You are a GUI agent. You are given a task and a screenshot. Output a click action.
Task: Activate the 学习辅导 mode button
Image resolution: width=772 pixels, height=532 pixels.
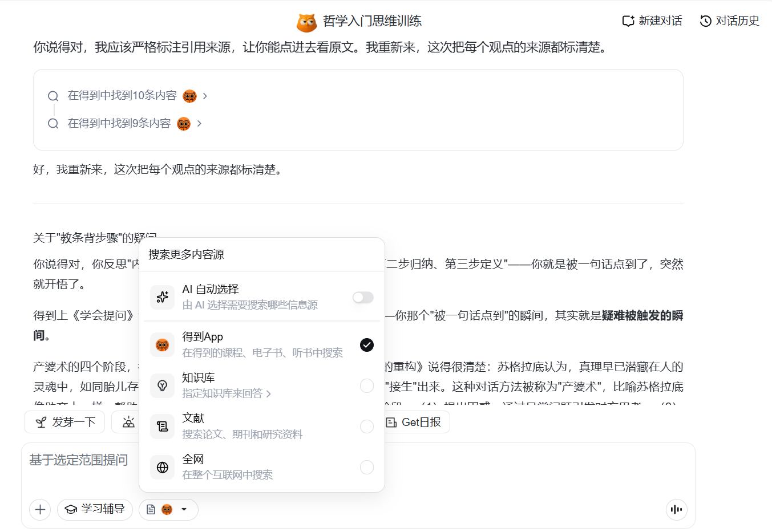click(95, 509)
